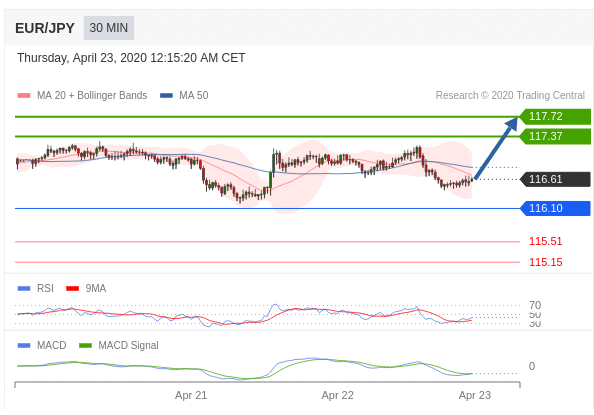Toggle the RSI legend marker
594x415 pixels.
pos(24,289)
